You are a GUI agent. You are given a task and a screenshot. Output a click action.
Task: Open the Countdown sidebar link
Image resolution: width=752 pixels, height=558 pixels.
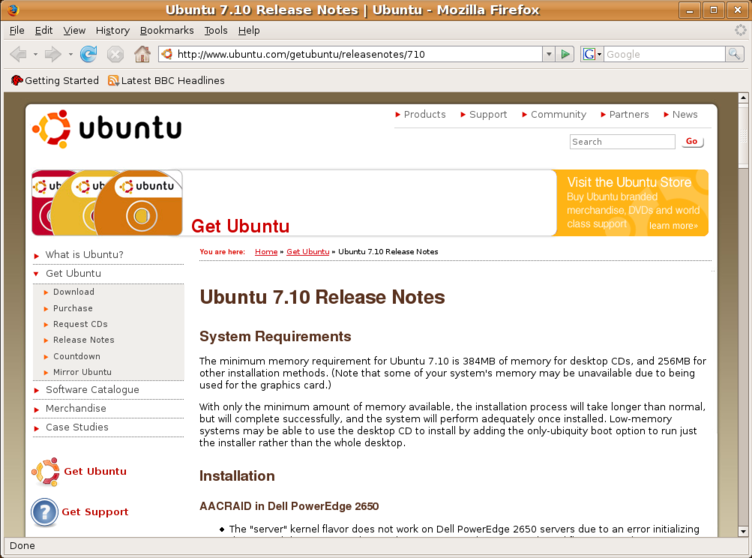pyautogui.click(x=77, y=356)
